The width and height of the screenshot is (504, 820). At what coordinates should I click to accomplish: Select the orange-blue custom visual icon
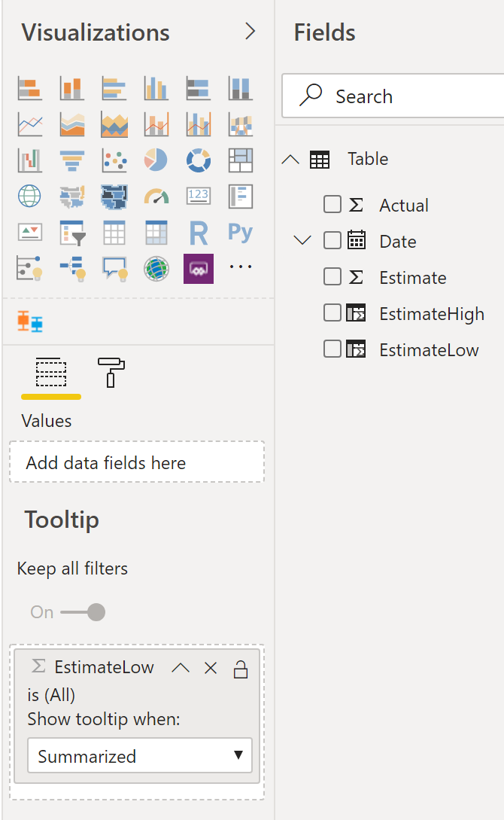tap(30, 322)
